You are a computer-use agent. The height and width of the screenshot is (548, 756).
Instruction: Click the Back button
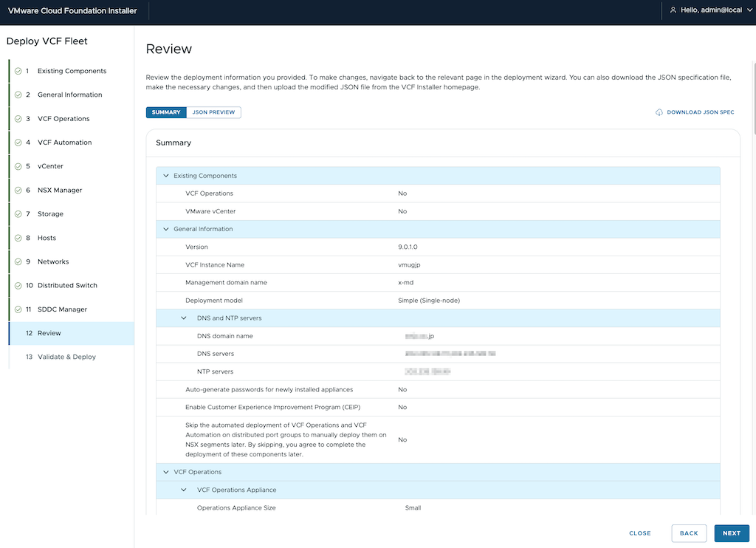tap(689, 533)
